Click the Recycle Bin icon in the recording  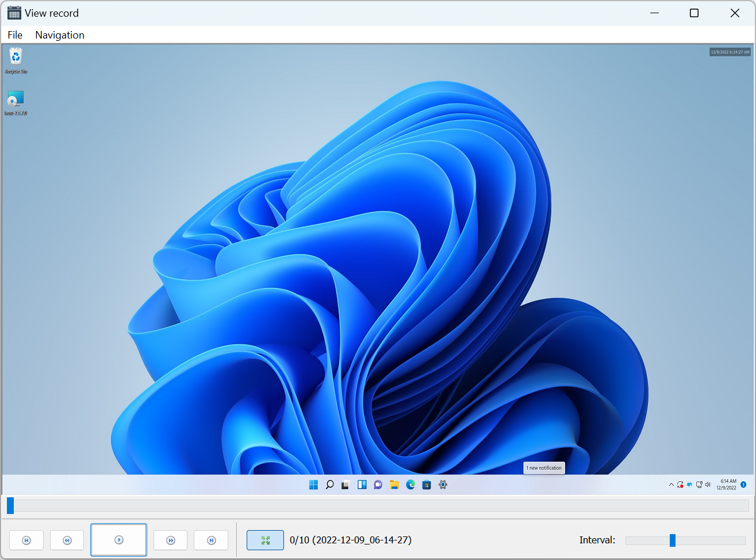pyautogui.click(x=16, y=57)
